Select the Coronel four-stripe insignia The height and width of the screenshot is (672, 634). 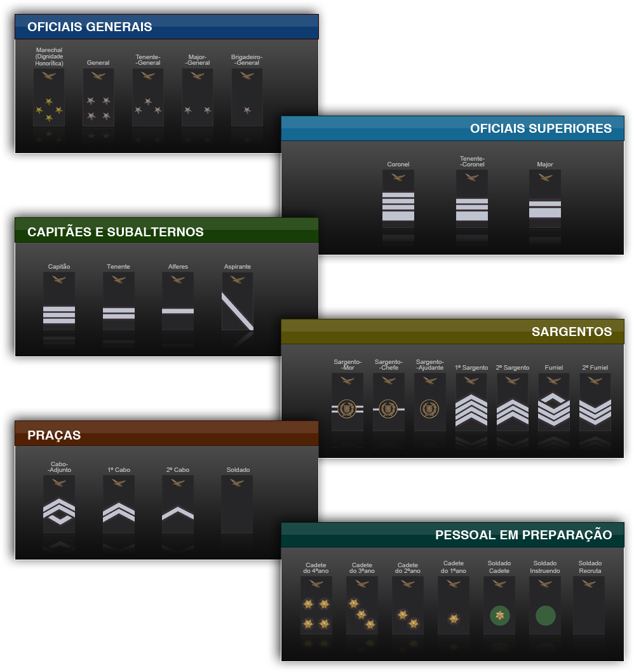tap(398, 199)
